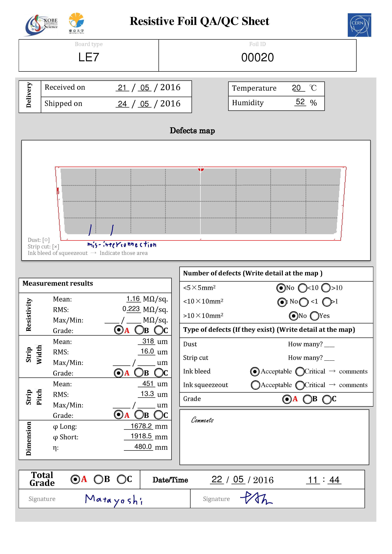
Task: Select Strip Width grade C radio button
Action: click(x=159, y=373)
